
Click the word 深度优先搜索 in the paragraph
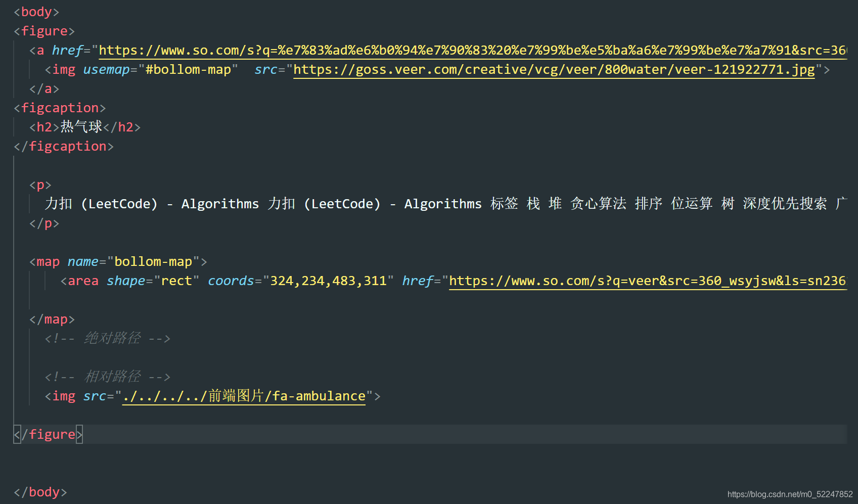785,204
